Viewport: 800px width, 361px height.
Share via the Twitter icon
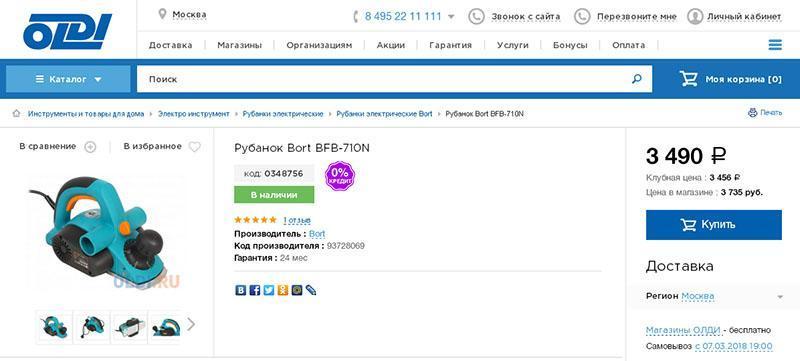(268, 290)
